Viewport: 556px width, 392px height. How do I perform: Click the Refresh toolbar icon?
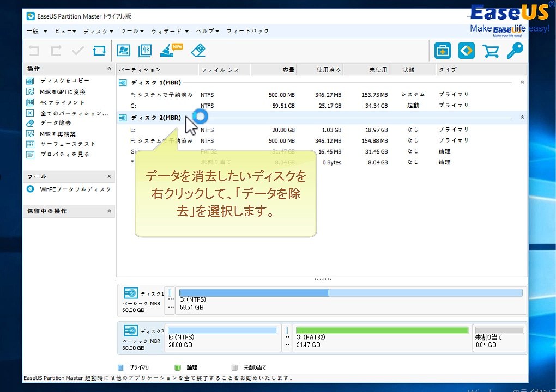pyautogui.click(x=99, y=51)
